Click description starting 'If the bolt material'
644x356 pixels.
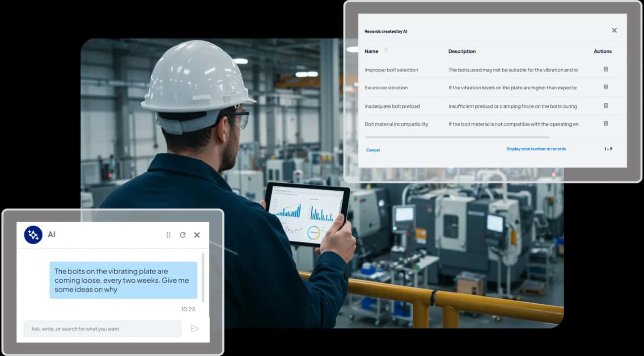pos(513,124)
